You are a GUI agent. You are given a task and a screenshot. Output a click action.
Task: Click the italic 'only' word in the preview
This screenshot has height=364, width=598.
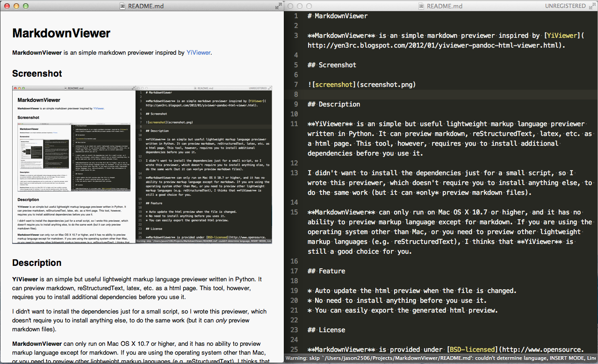[222, 321]
